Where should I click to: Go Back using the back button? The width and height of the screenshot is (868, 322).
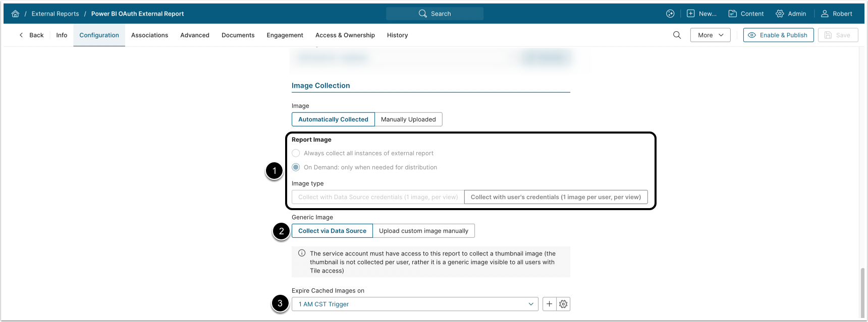click(31, 35)
